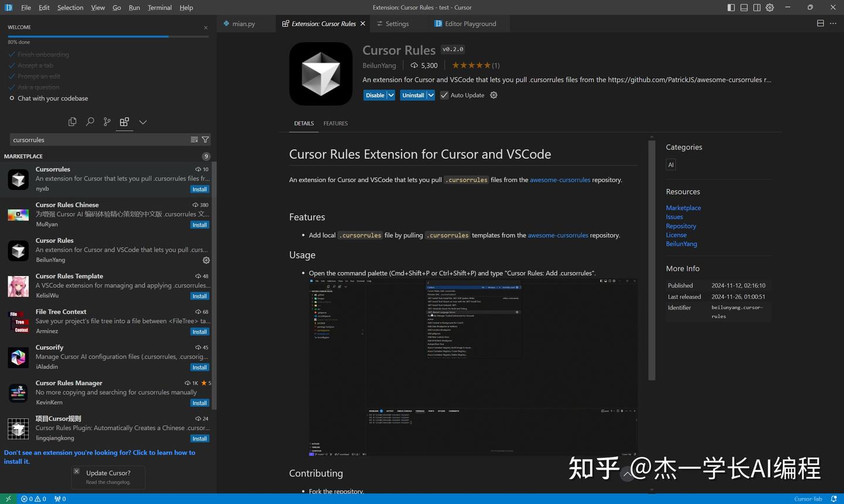
Task: Toggle primary sidebar layout icon in title bar
Action: 731,8
